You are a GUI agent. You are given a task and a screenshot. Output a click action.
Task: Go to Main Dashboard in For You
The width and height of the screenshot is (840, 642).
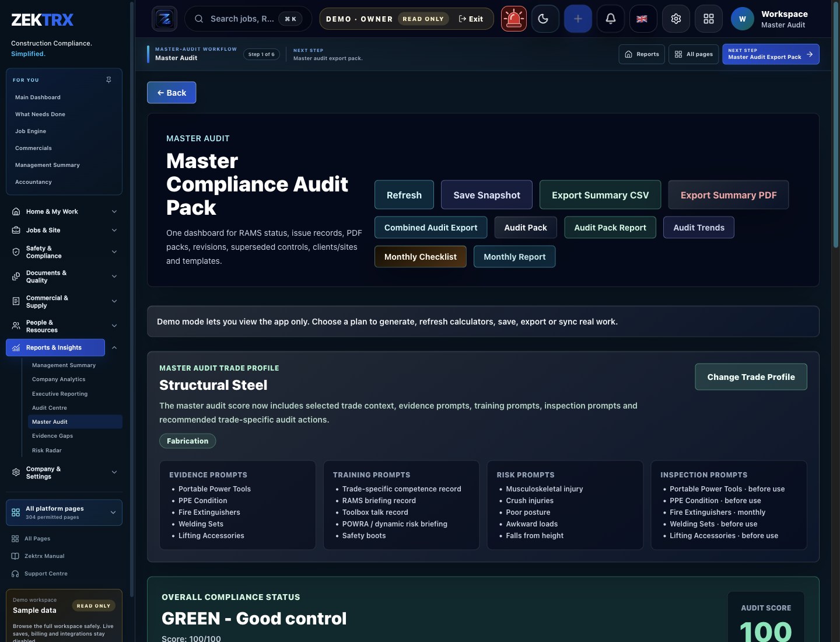click(x=64, y=97)
